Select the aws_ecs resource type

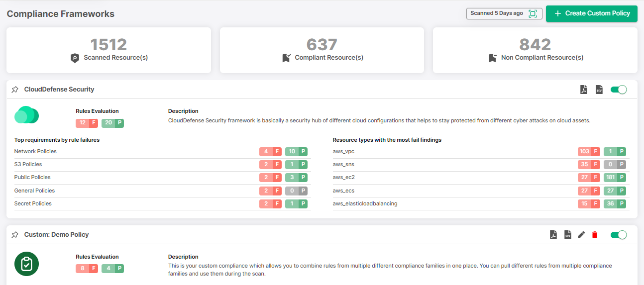(480, 191)
